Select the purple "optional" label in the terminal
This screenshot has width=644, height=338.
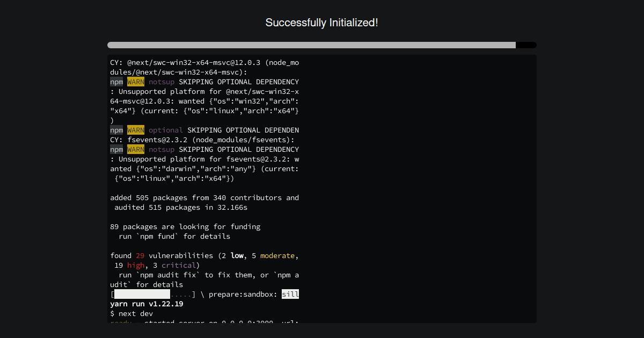point(166,130)
